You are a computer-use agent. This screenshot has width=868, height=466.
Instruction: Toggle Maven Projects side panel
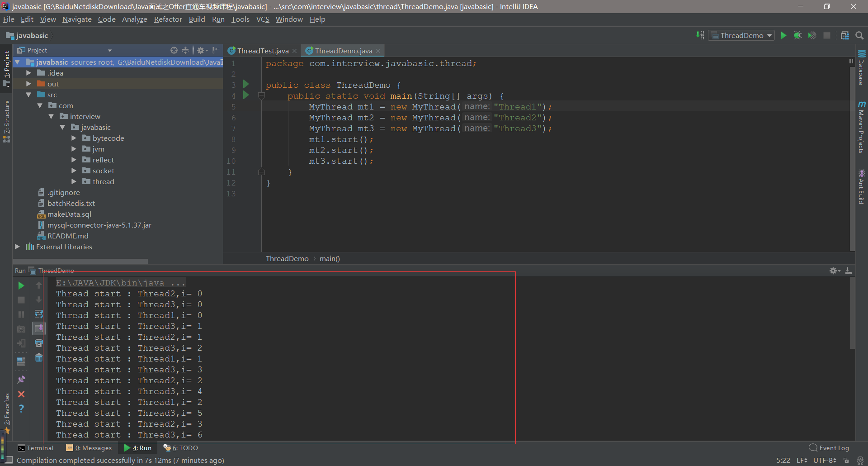pyautogui.click(x=862, y=127)
